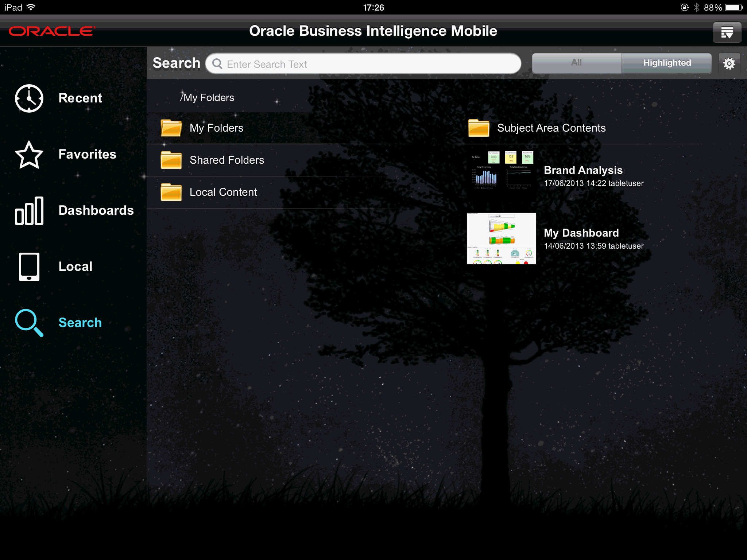Click the magnifier inside the search field

tap(217, 64)
